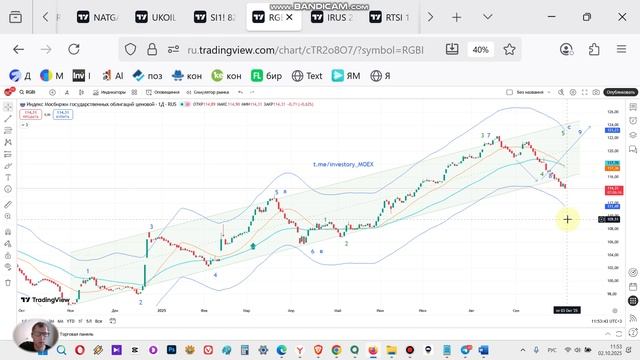Open chart settings gear icon
This screenshot has width=640, height=360.
pos(573,92)
